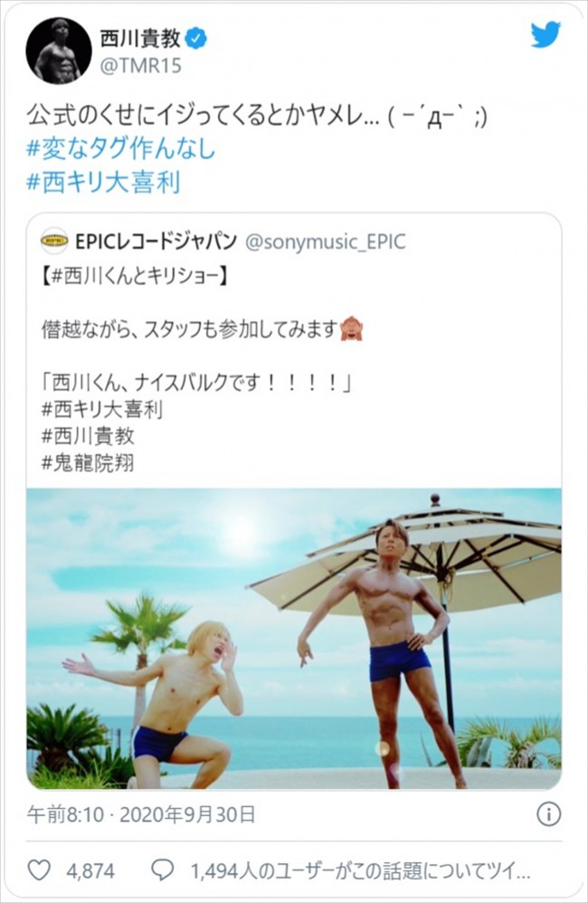Open hashtag #変なタグ作んなし
Viewport: 588px width, 903px height.
[121, 148]
